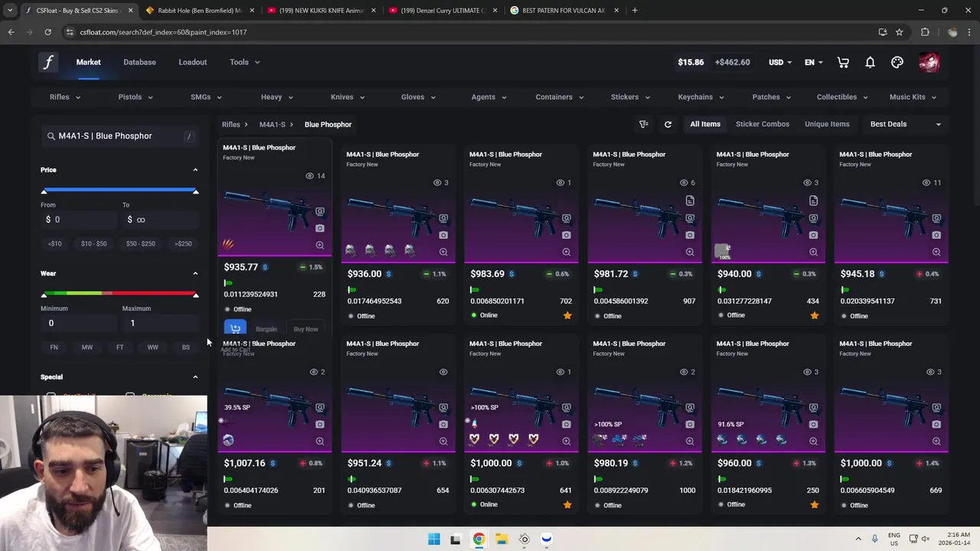Open the theme palette icon
The height and width of the screenshot is (551, 980).
click(x=897, y=62)
